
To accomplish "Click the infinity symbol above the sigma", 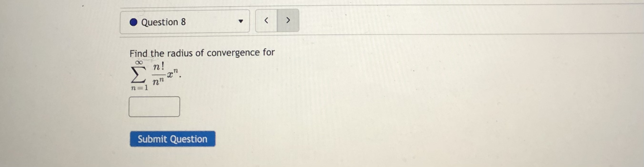I will [x=139, y=62].
